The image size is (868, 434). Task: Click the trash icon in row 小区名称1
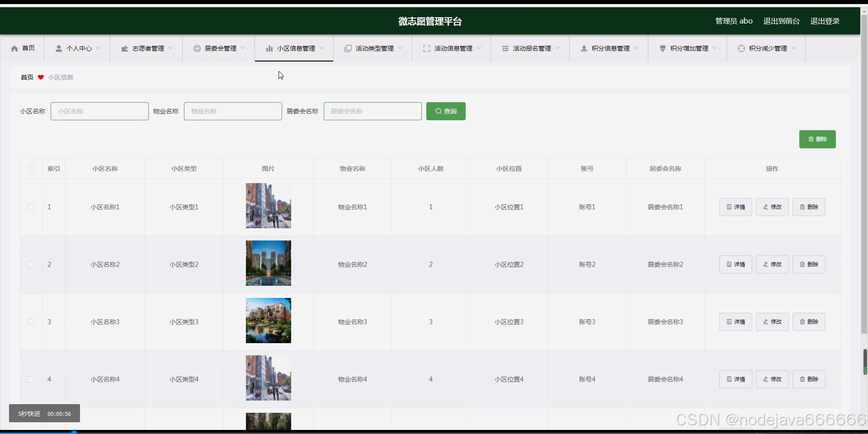[x=802, y=207]
